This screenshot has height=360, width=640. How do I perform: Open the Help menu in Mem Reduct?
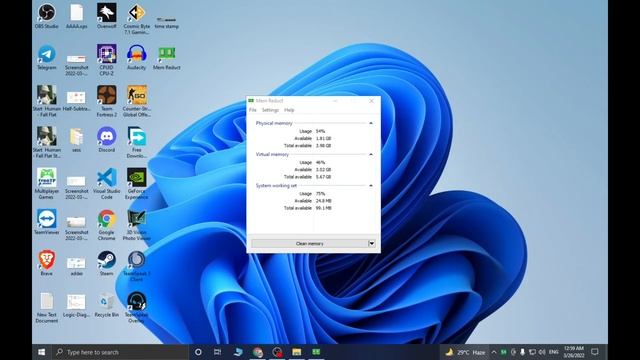(x=289, y=110)
